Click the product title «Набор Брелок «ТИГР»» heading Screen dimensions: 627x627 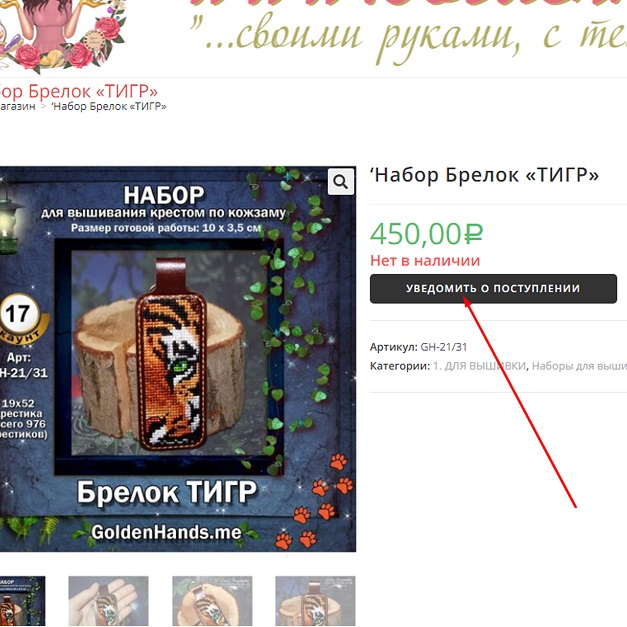point(485,175)
